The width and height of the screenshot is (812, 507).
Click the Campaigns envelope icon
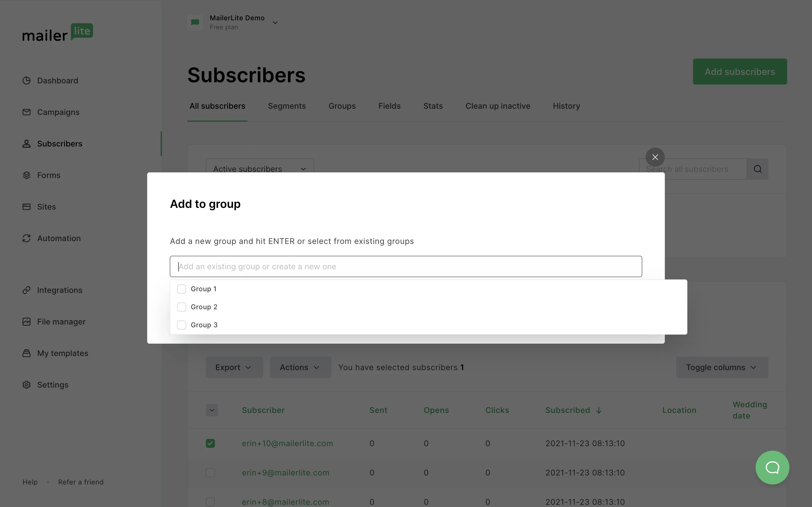[27, 112]
